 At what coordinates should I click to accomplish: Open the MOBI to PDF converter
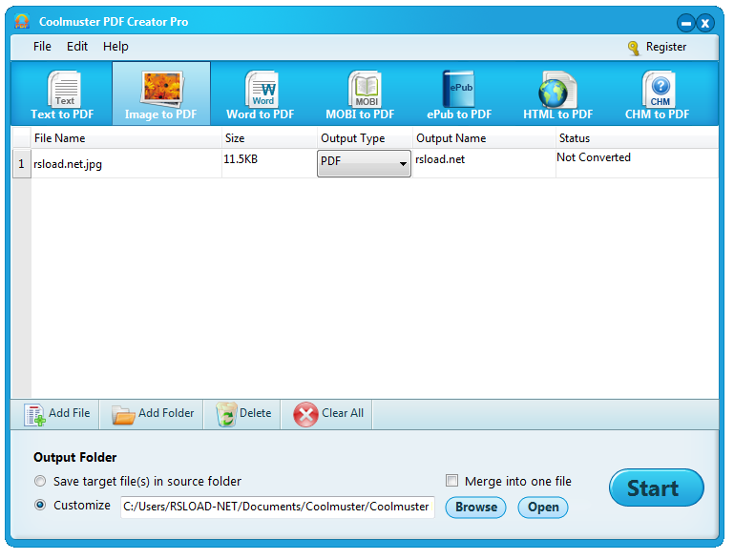point(361,94)
